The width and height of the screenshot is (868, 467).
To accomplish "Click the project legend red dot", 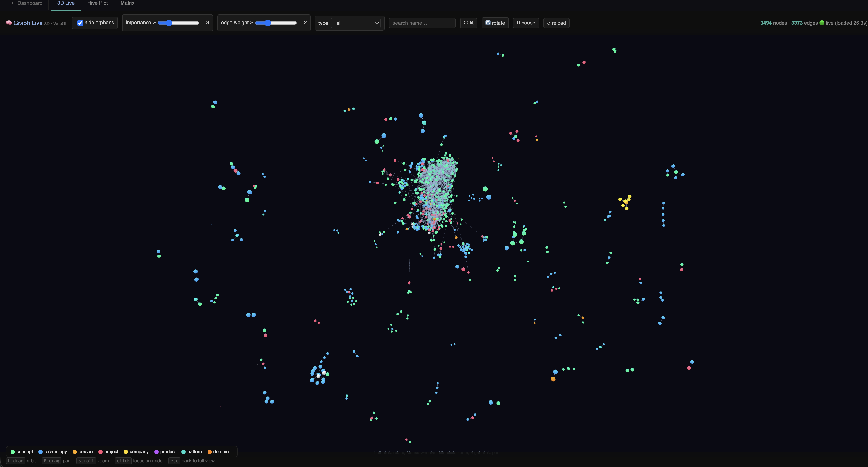I will (x=100, y=452).
